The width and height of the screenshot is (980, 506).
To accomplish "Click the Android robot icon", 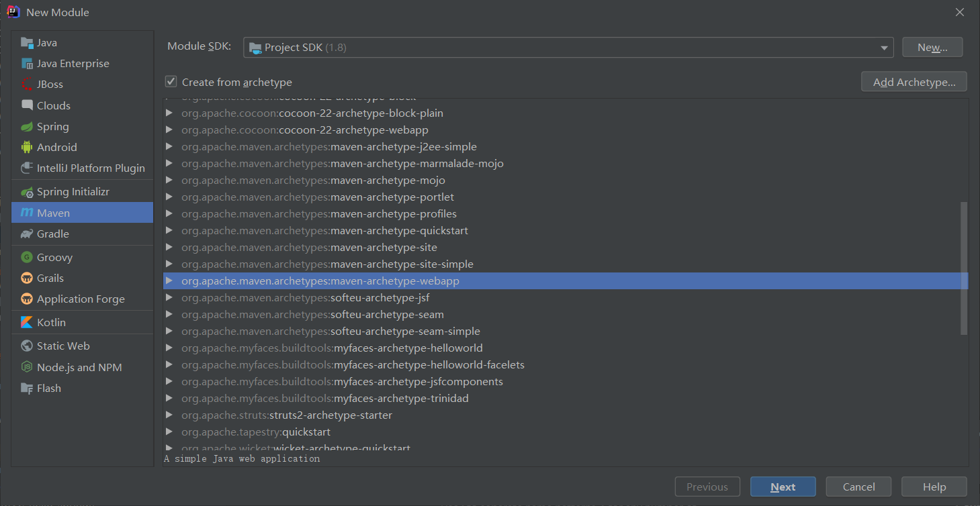I will pos(27,147).
